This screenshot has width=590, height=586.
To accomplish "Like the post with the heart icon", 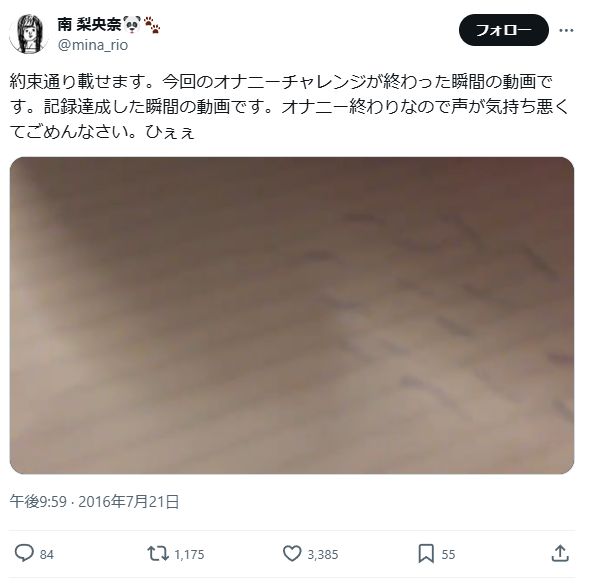I will point(292,554).
